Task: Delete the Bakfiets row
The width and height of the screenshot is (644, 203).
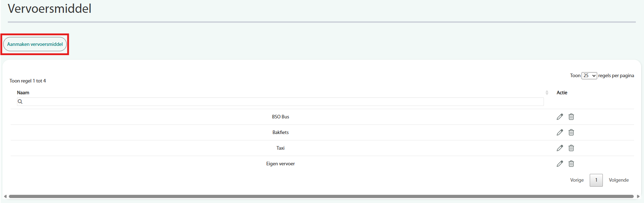Action: pos(571,132)
